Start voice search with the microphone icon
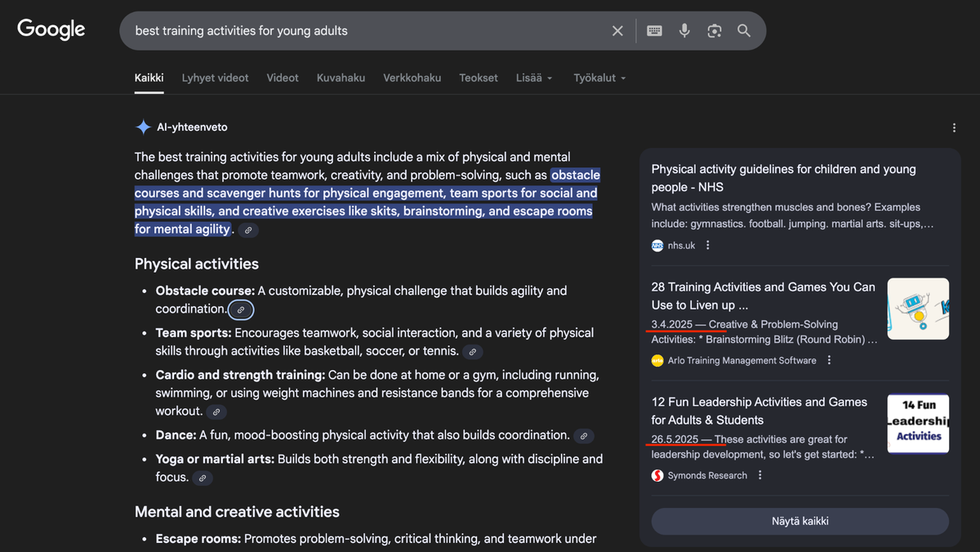The height and width of the screenshot is (552, 980). [684, 30]
